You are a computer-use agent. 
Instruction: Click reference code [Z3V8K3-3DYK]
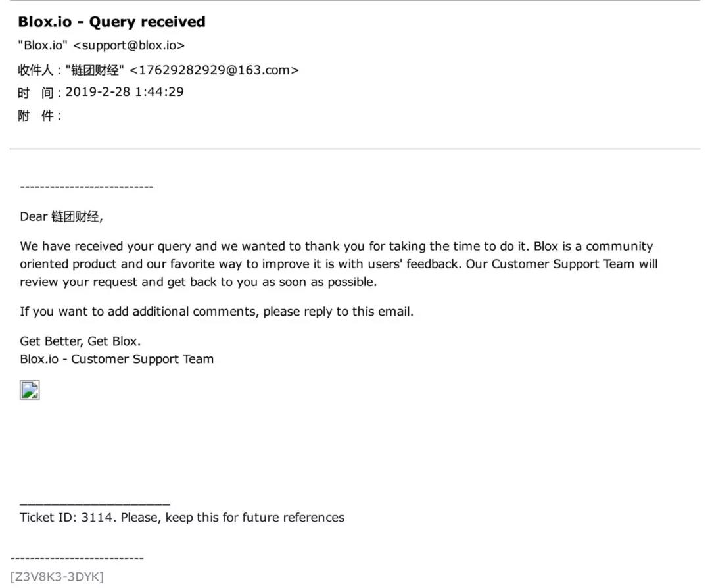click(57, 577)
